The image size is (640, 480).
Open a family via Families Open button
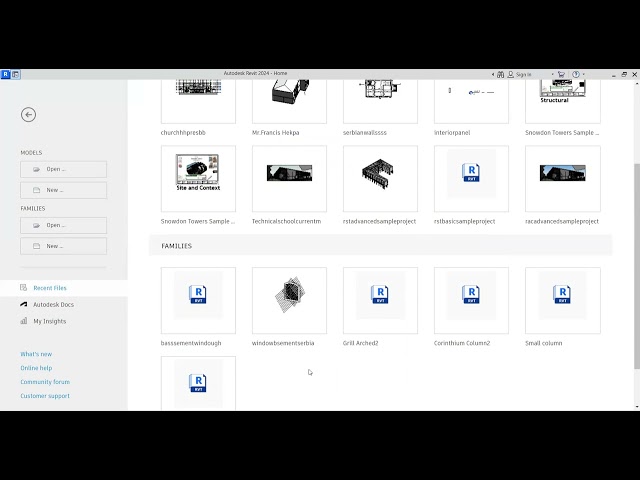(64, 225)
